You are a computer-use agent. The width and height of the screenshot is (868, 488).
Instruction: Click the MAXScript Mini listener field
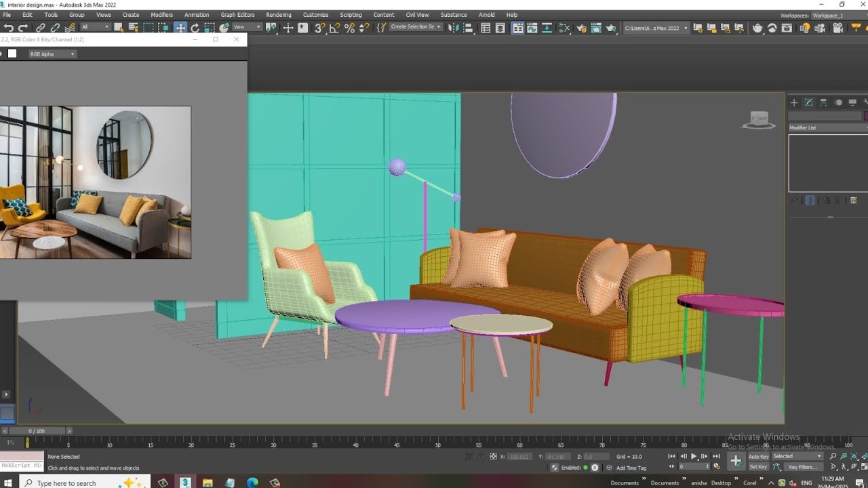point(22,466)
